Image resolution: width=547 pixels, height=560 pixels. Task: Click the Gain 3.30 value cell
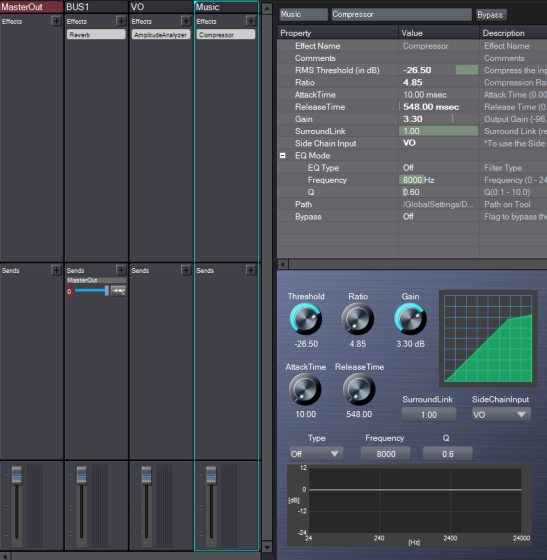click(x=438, y=119)
